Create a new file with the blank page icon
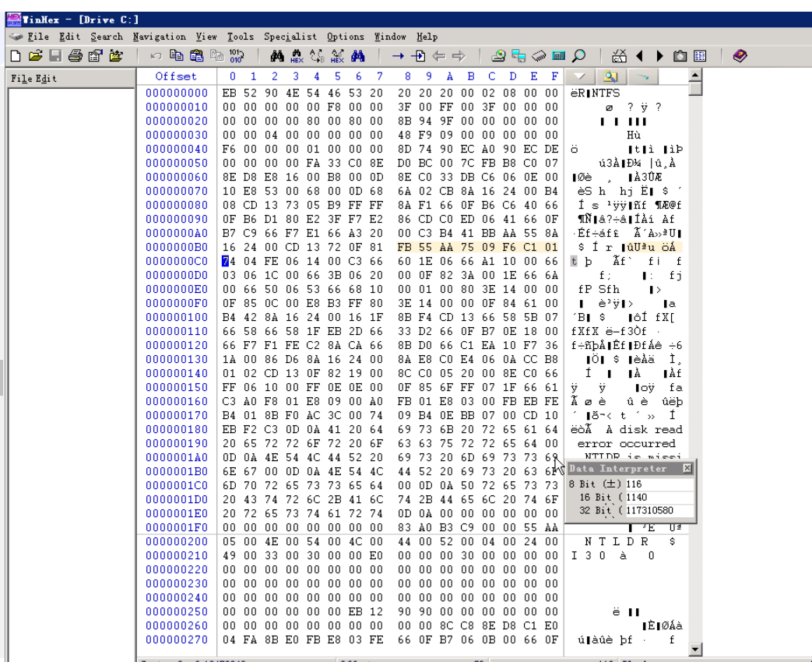 16,56
